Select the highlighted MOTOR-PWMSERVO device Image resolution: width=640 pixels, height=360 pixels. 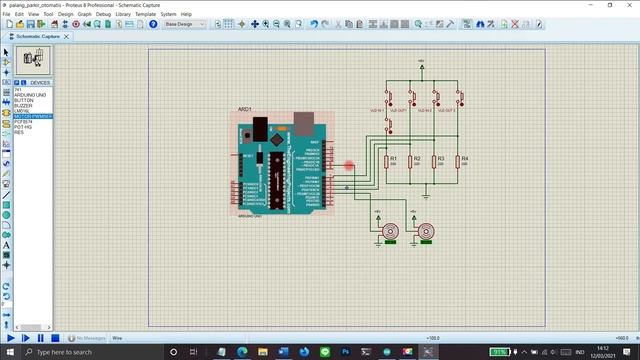pos(33,116)
